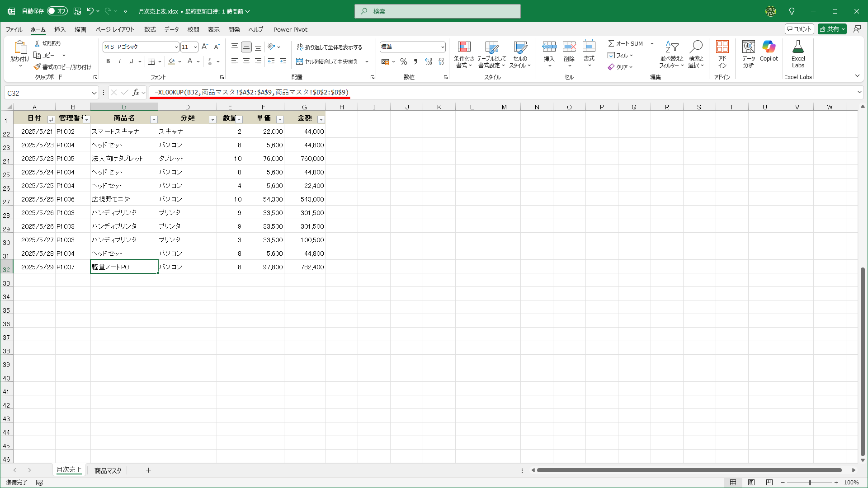This screenshot has width=868, height=488.
Task: Apply percent style from the number group
Action: pos(403,61)
